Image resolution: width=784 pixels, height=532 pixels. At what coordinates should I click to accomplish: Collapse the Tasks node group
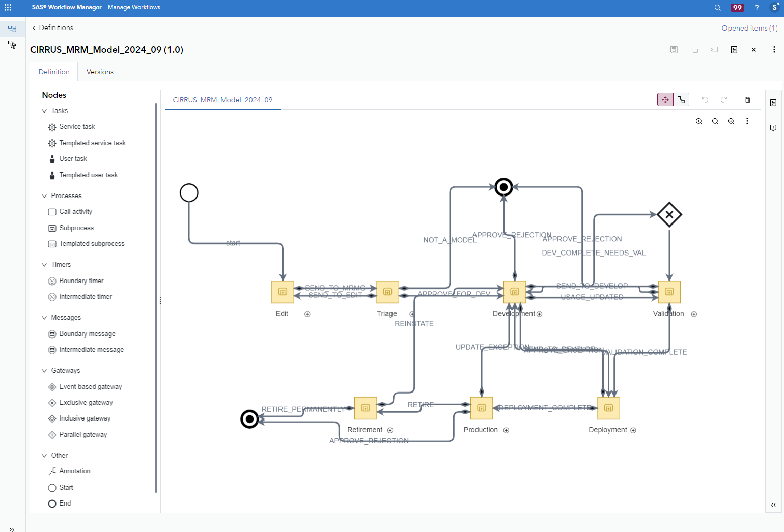coord(44,110)
